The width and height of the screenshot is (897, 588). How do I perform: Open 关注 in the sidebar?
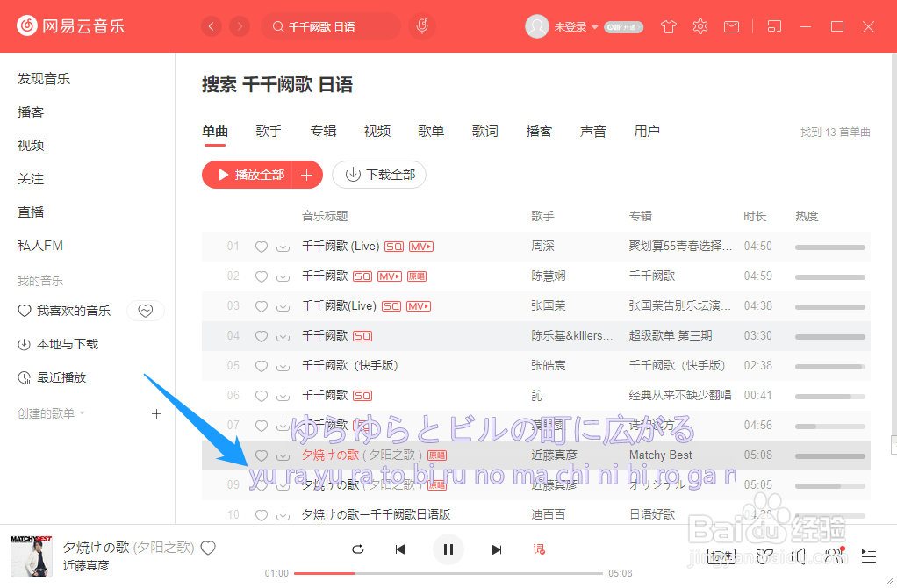pos(31,179)
